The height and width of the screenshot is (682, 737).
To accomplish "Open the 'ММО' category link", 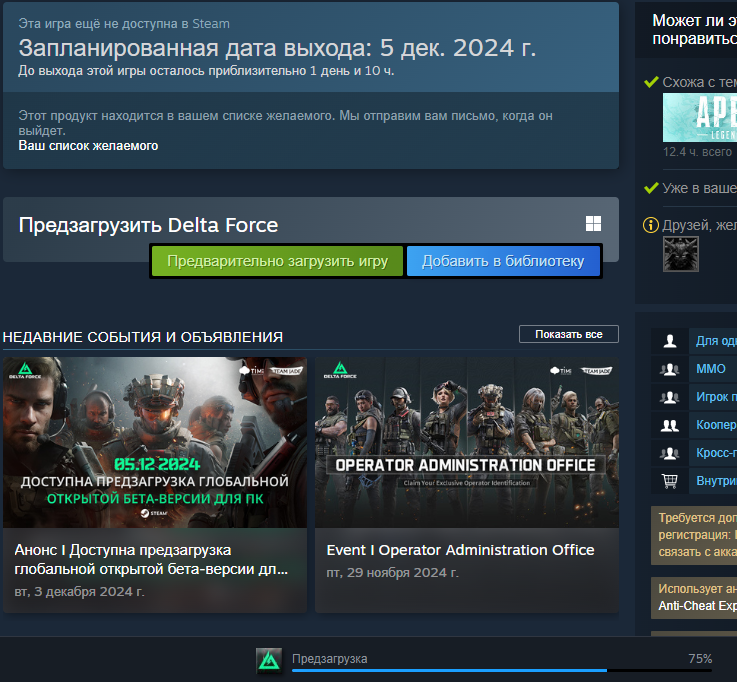I will [x=711, y=369].
